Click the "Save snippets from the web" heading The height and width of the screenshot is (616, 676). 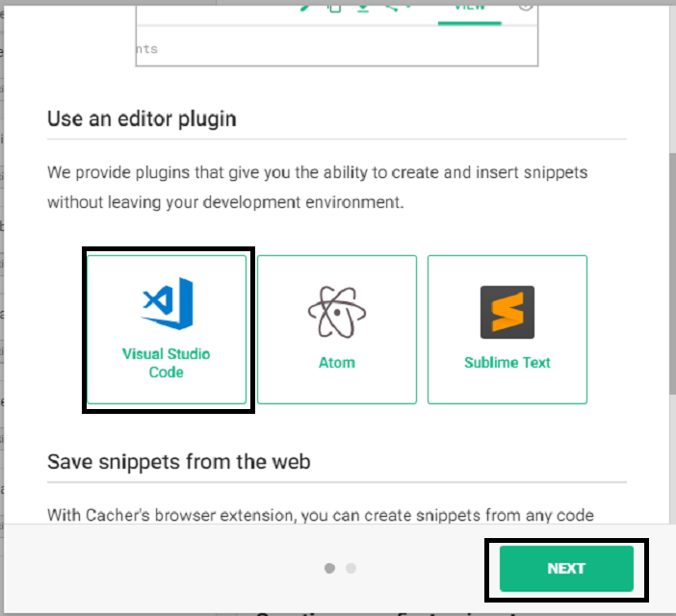click(178, 462)
